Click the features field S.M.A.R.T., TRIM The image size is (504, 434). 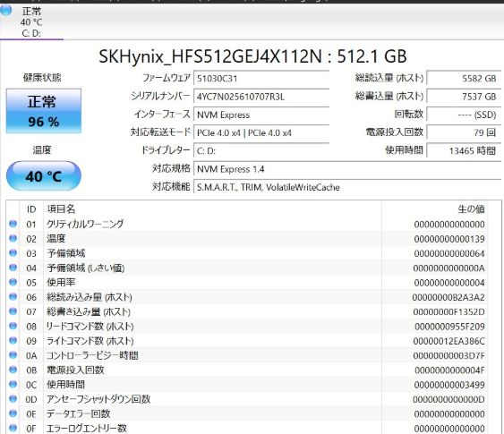347,187
